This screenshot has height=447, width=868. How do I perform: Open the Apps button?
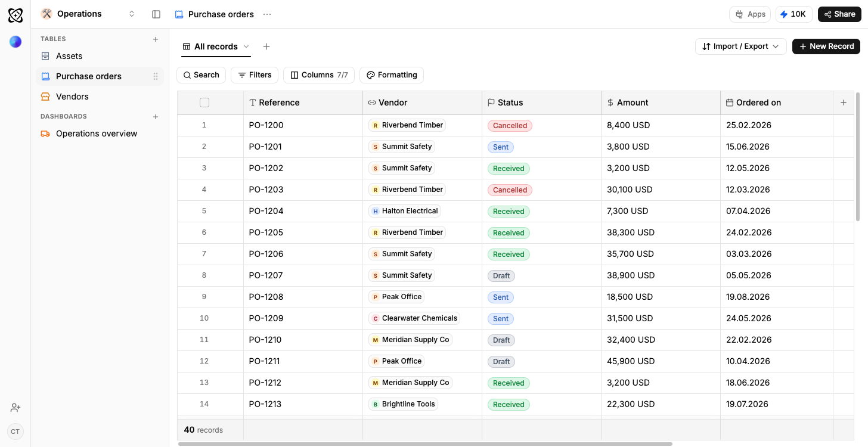tap(750, 14)
